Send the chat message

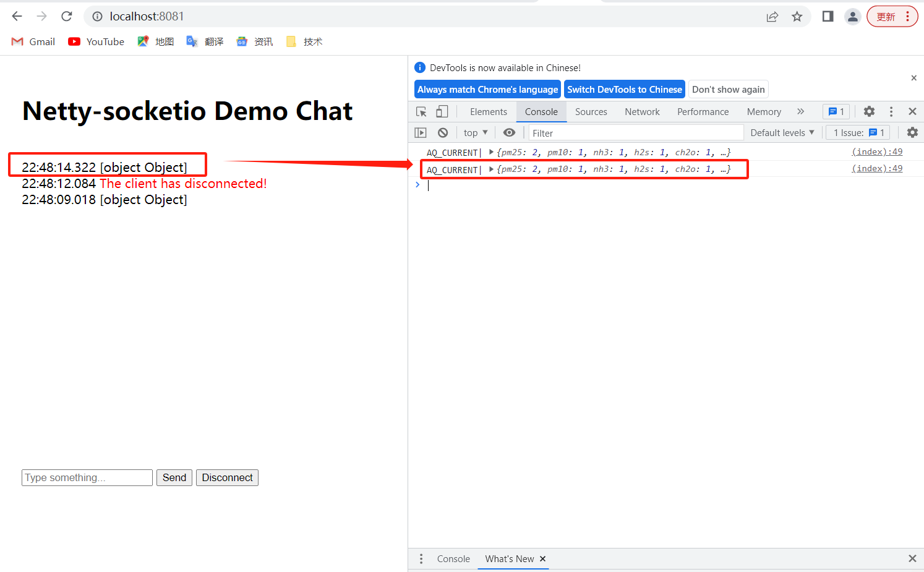[x=174, y=477]
